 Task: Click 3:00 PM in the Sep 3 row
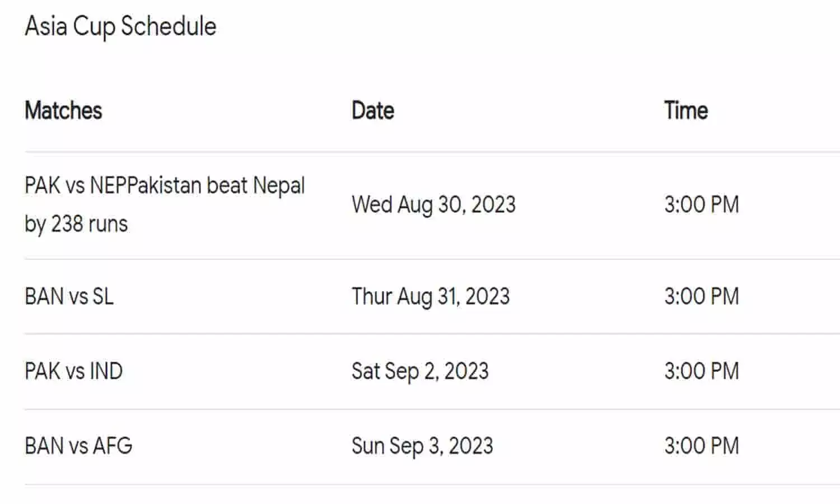[702, 446]
